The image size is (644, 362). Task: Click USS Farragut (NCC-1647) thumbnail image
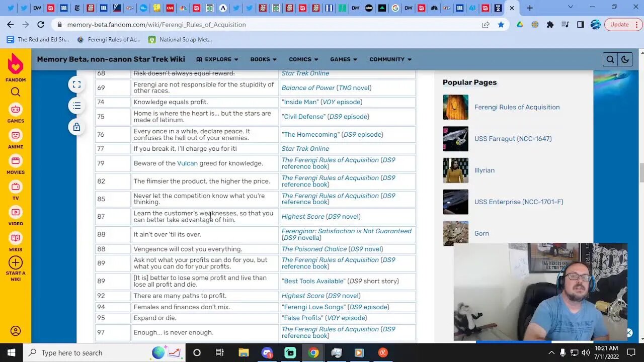(x=455, y=139)
